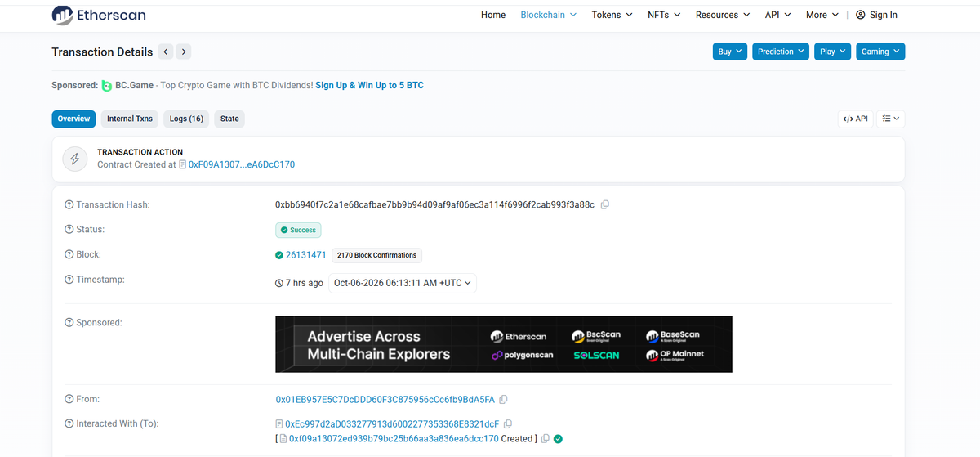Open 0xF09A1307...eA6DcC170 in Transaction Action
Viewport: 980px width, 457px height.
[242, 164]
